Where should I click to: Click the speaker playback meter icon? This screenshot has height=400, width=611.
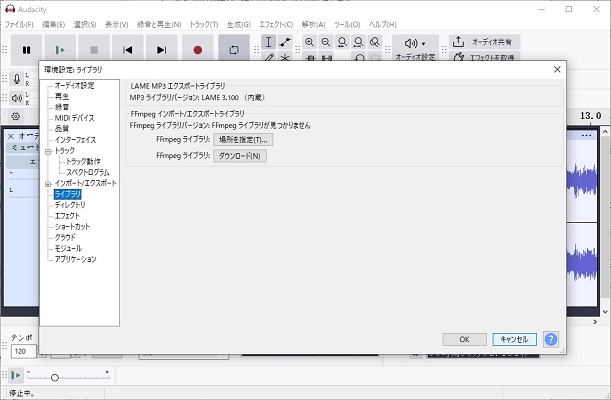coord(17,98)
